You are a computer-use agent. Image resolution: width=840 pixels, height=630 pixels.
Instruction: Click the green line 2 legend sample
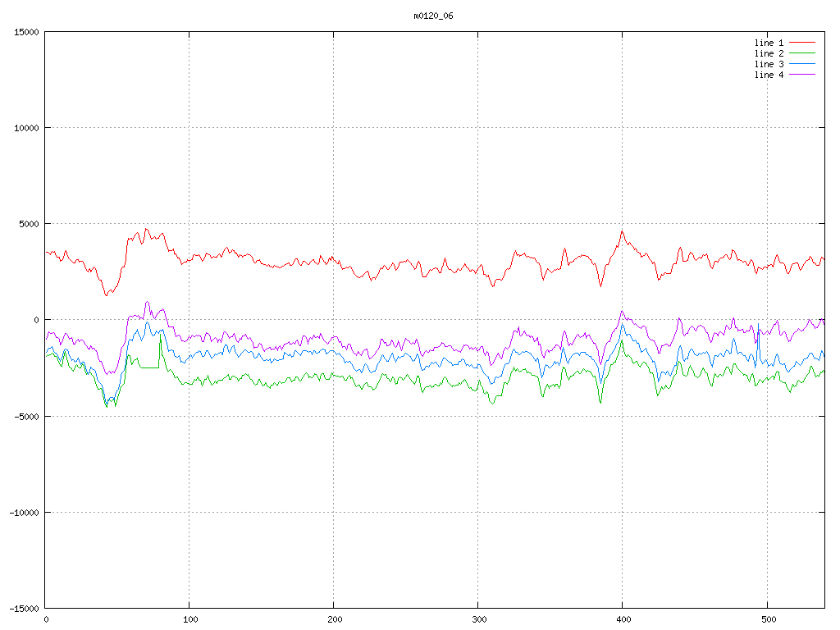tap(802, 53)
